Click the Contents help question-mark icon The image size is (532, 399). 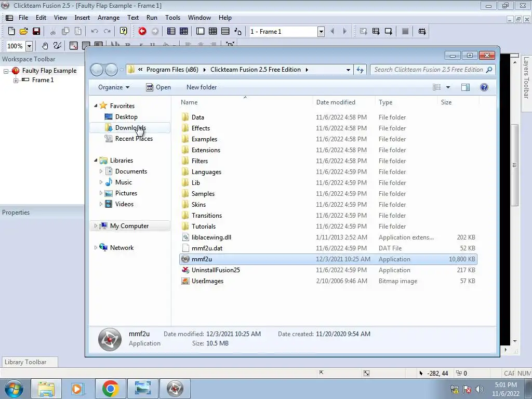[124, 31]
